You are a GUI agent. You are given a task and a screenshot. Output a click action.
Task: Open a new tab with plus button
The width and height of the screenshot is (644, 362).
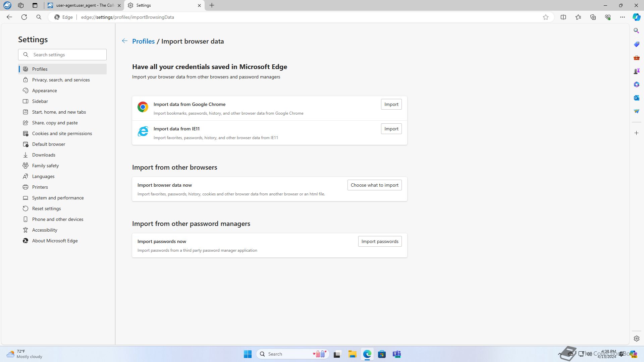[212, 5]
